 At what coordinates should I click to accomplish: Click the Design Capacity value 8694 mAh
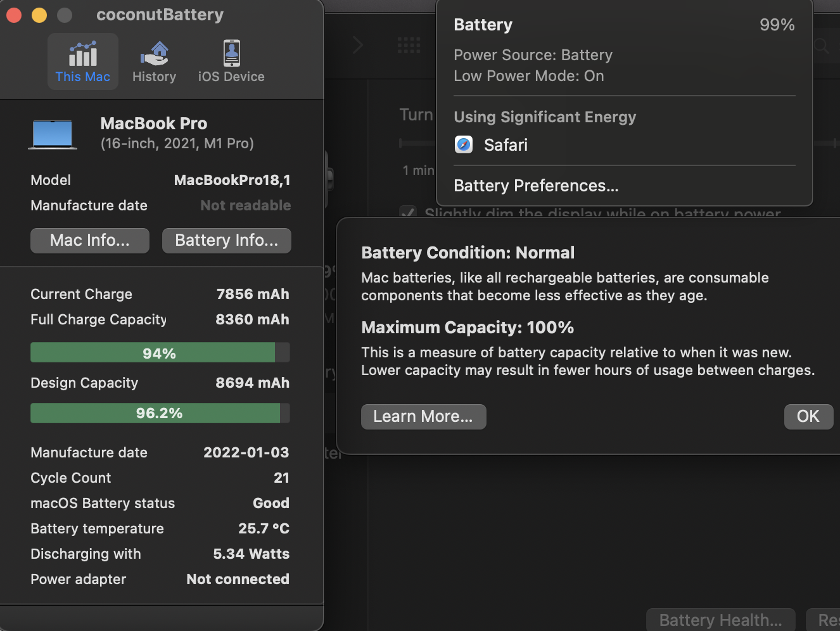(252, 383)
